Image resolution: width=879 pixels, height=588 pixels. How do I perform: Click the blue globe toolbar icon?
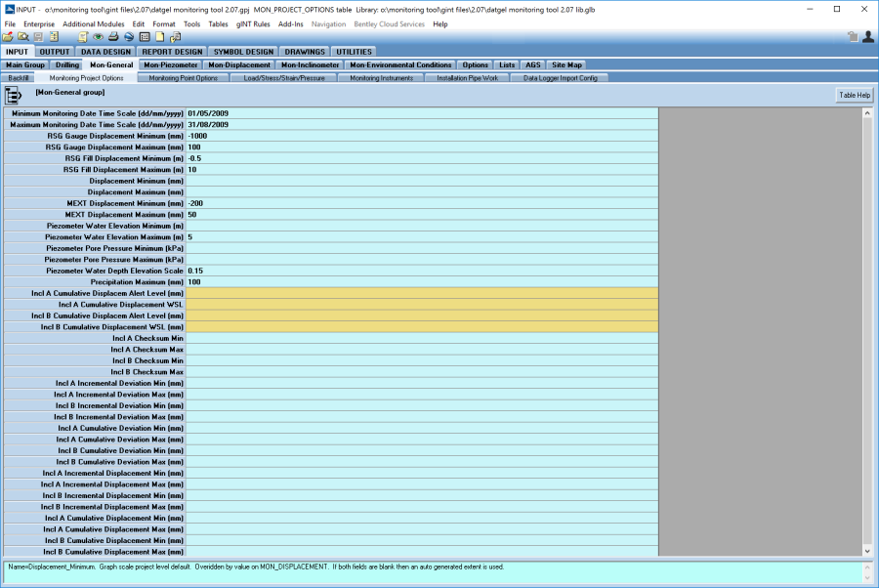tap(128, 37)
